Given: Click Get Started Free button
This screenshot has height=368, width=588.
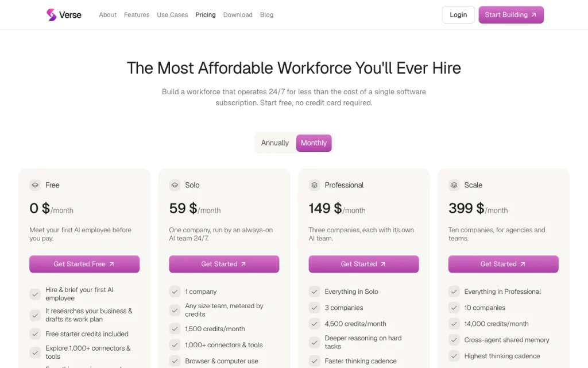Looking at the screenshot, I should tap(84, 264).
